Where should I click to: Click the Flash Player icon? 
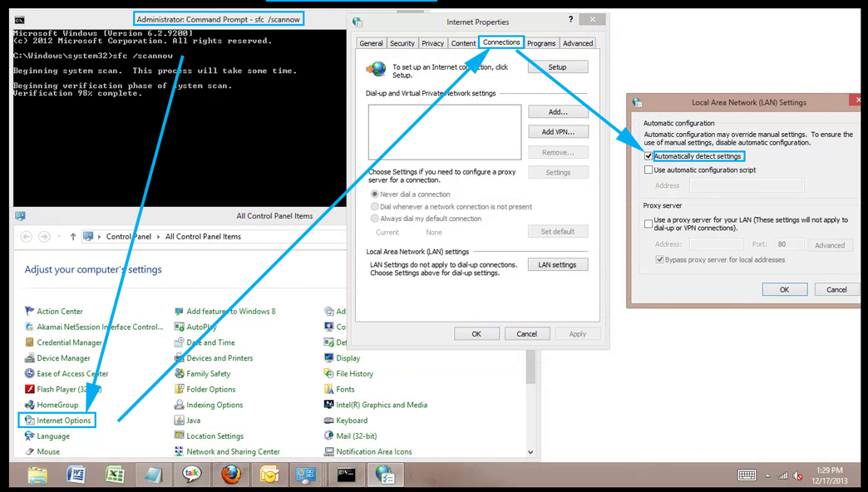pyautogui.click(x=30, y=389)
